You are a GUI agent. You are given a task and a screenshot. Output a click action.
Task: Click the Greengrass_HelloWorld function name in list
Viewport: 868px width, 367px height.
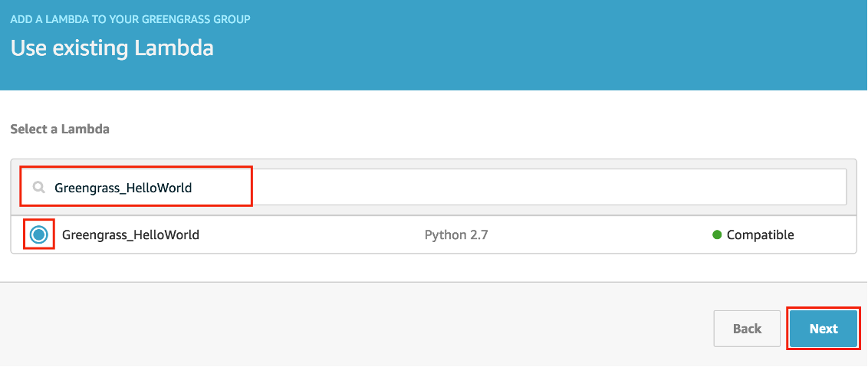(130, 234)
